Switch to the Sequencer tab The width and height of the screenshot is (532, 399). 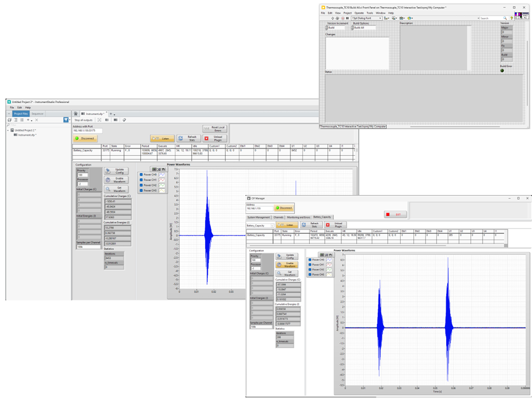pyautogui.click(x=37, y=114)
